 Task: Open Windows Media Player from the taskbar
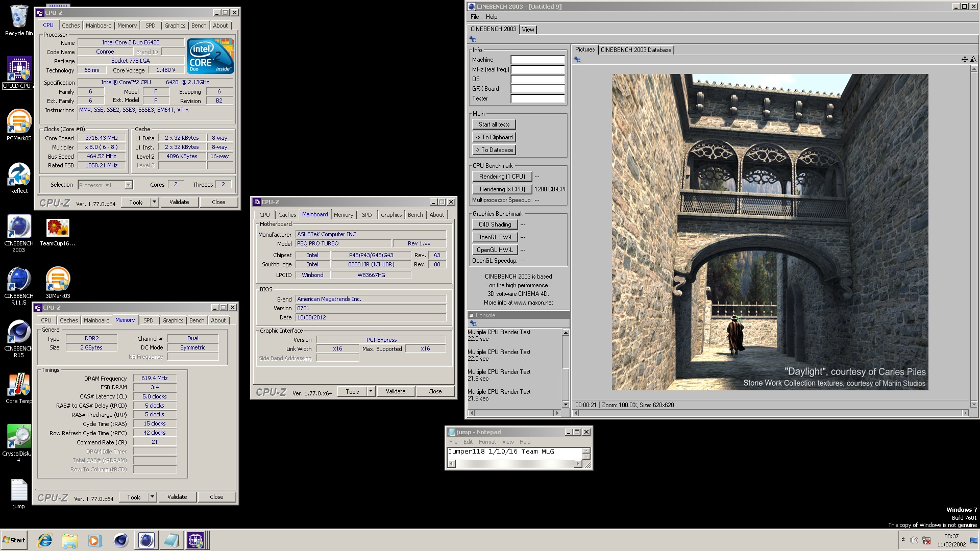pyautogui.click(x=95, y=540)
